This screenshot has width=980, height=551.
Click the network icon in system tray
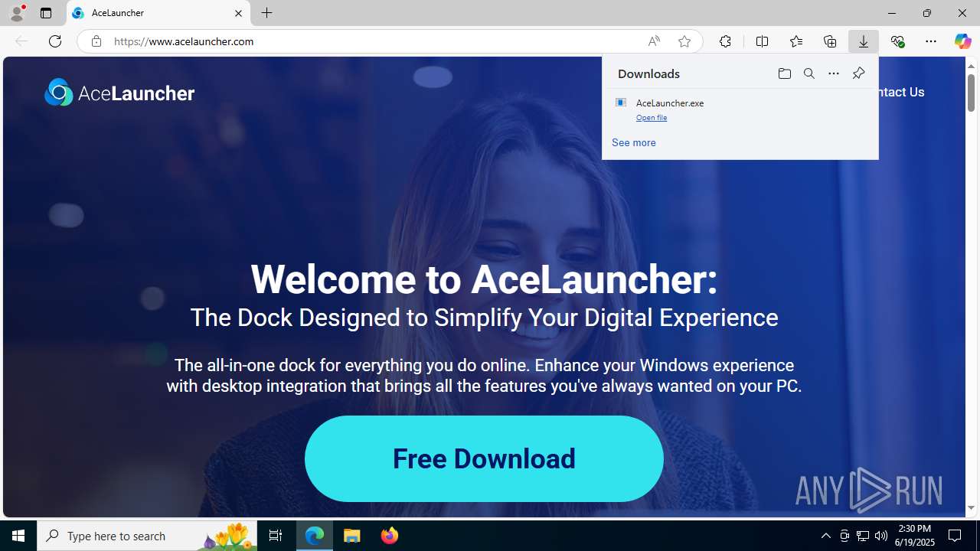(x=863, y=536)
